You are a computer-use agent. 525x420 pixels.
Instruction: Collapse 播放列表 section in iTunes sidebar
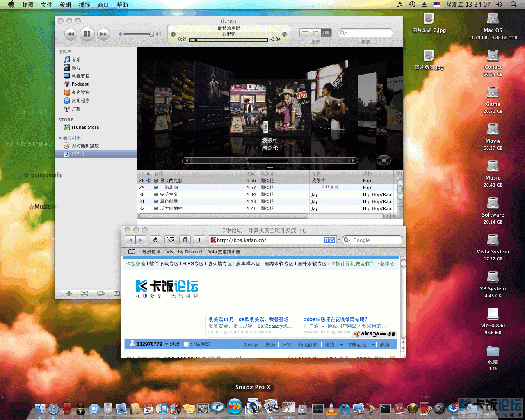tap(60, 138)
